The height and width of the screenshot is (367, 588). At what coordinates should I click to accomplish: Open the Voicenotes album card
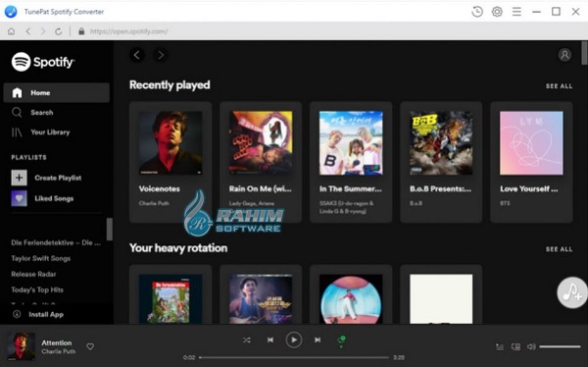(171, 162)
